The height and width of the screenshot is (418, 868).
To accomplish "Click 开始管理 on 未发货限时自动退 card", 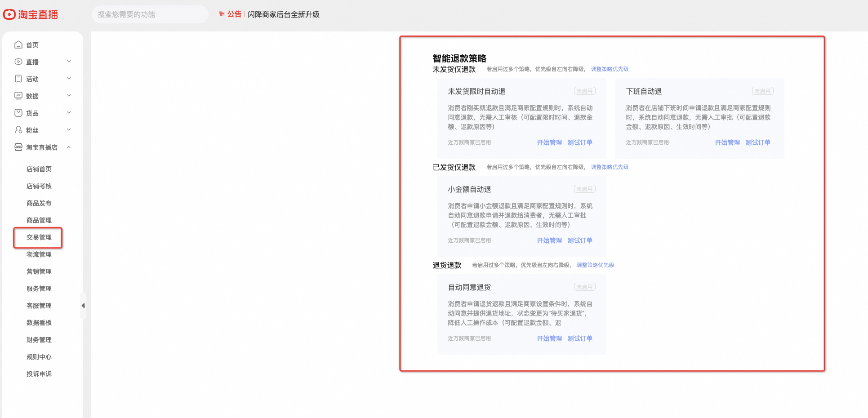I will tap(549, 142).
